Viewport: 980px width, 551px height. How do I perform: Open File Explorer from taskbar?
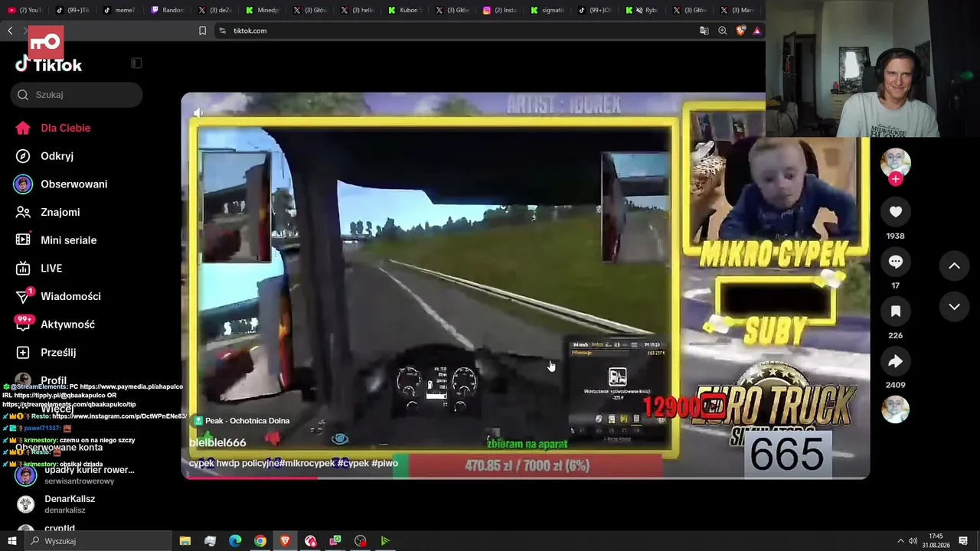[185, 541]
